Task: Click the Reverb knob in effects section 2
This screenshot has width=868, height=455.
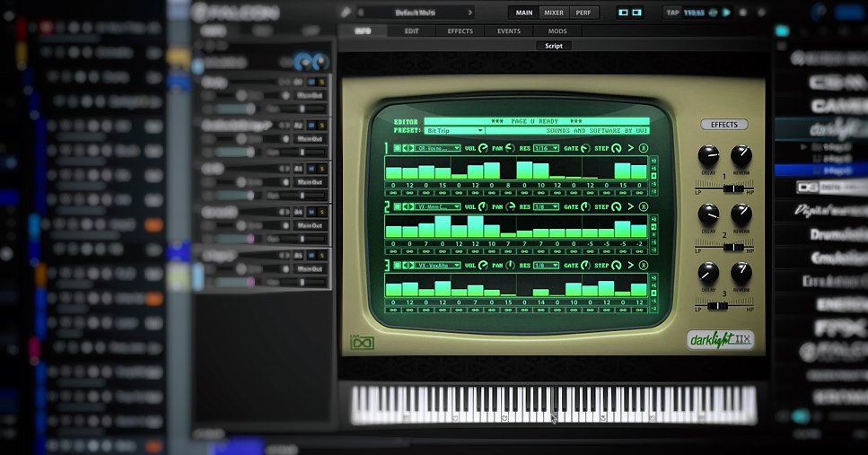Action: click(x=741, y=214)
